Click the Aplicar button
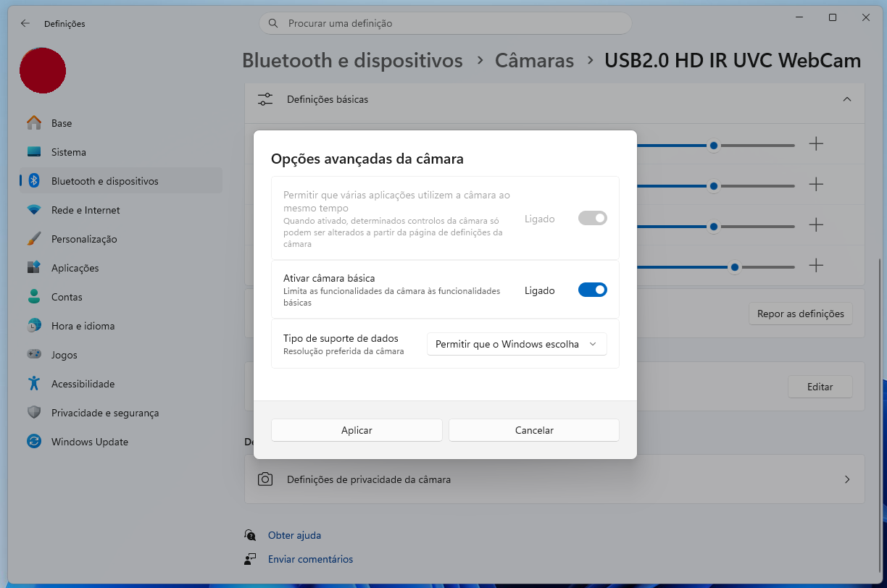Image resolution: width=887 pixels, height=588 pixels. [x=357, y=430]
